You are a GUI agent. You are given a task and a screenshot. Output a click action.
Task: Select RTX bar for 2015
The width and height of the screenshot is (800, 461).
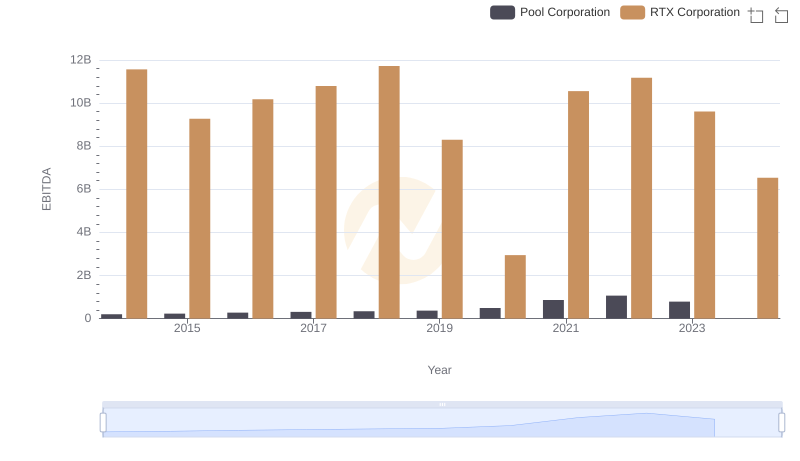coord(199,219)
